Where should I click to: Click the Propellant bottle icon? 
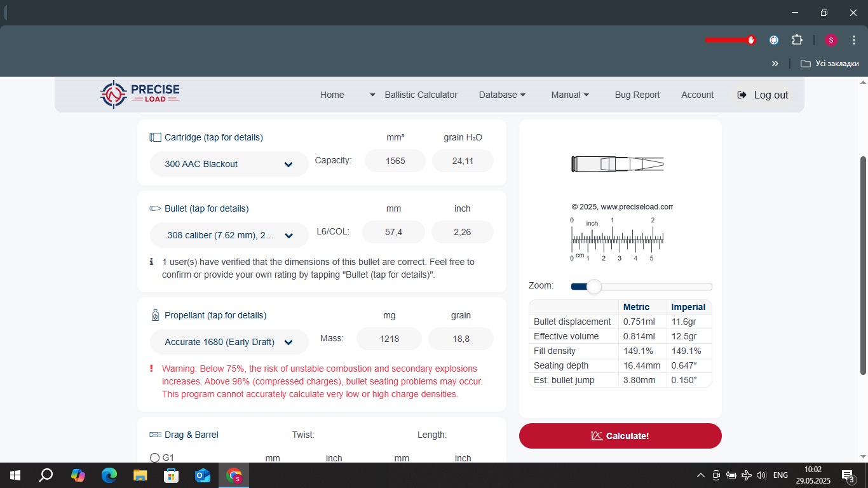pyautogui.click(x=155, y=315)
